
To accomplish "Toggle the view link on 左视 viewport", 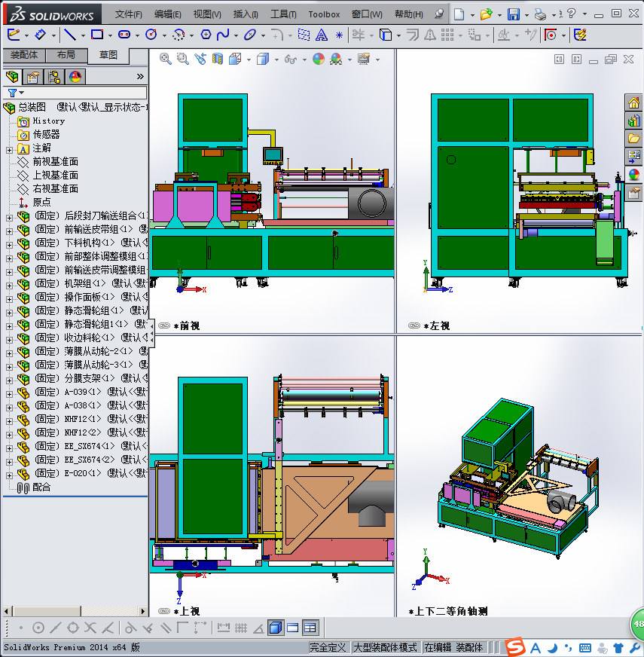I will pyautogui.click(x=414, y=325).
